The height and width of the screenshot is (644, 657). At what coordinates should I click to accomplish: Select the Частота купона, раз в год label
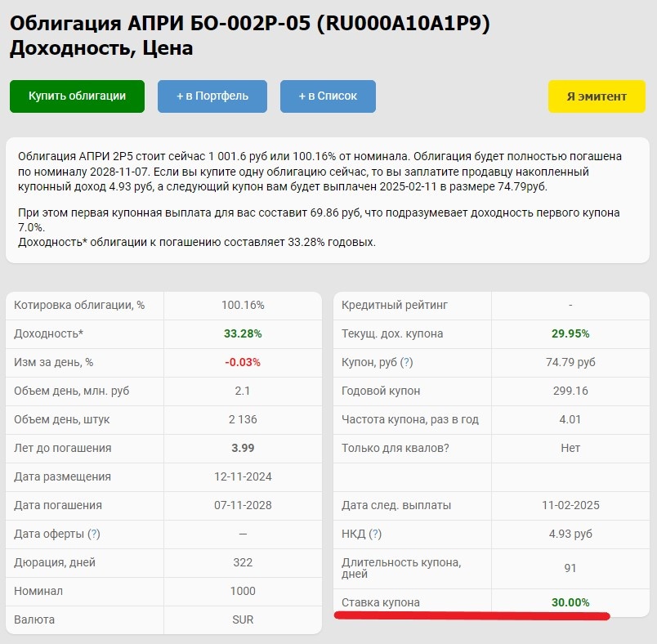pyautogui.click(x=409, y=419)
